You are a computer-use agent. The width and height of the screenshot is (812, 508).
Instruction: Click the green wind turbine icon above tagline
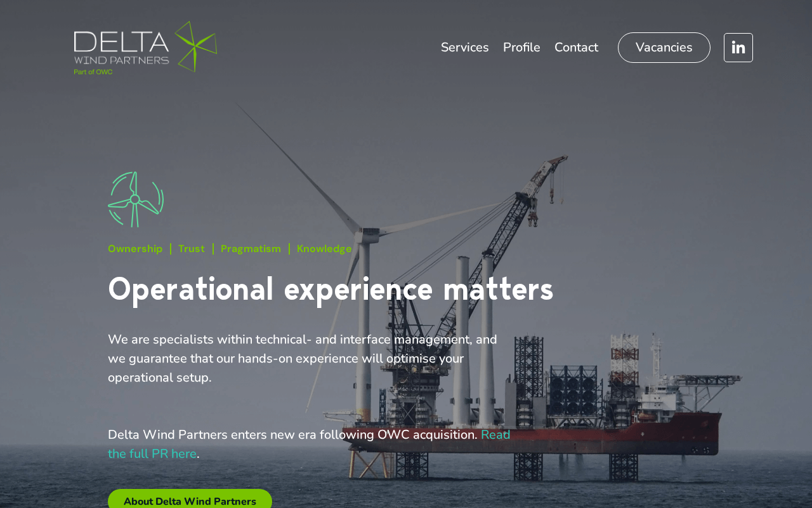click(136, 199)
